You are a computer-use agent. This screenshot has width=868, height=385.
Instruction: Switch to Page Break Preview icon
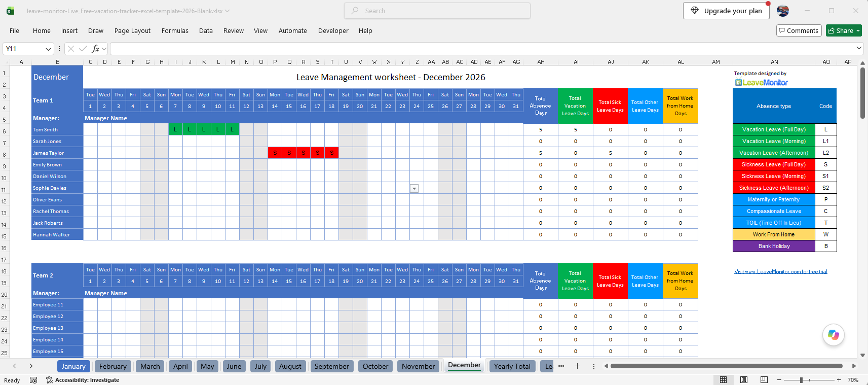tap(764, 380)
